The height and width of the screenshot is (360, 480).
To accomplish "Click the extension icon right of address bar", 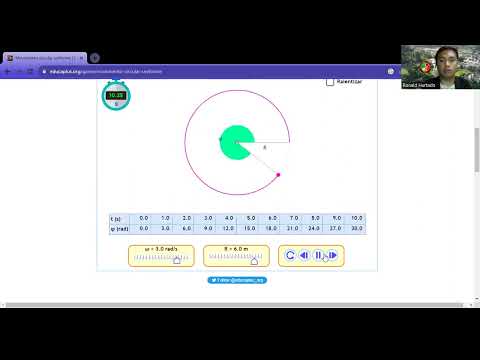I will point(391,71).
